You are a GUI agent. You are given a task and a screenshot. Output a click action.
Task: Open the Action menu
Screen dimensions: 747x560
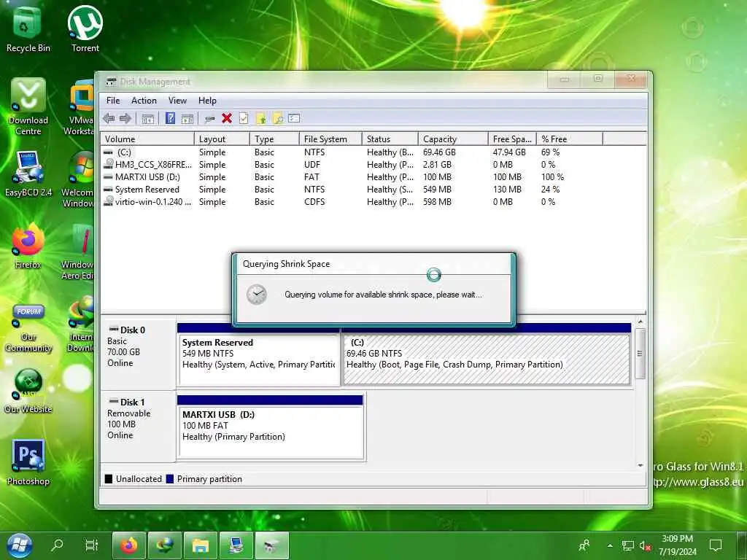(144, 101)
